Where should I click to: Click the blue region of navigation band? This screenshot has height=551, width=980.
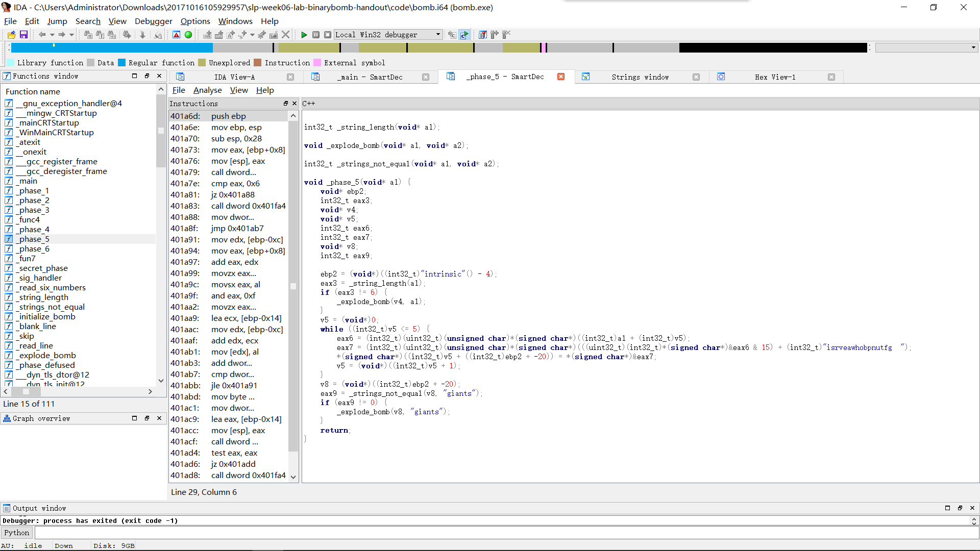[112, 48]
